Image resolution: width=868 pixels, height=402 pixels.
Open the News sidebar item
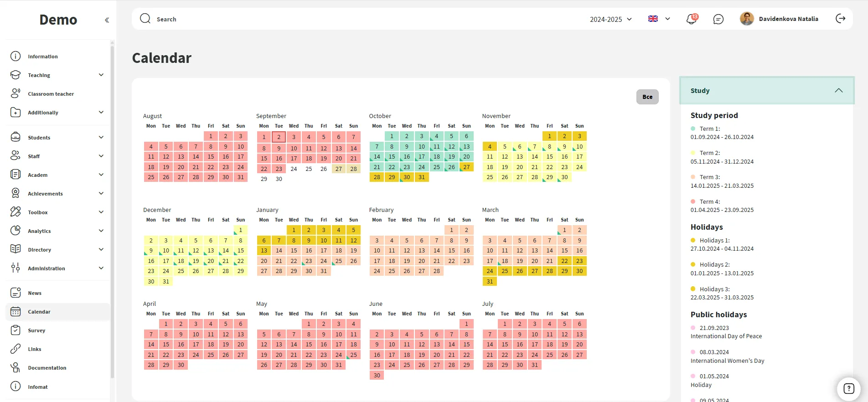click(x=35, y=293)
